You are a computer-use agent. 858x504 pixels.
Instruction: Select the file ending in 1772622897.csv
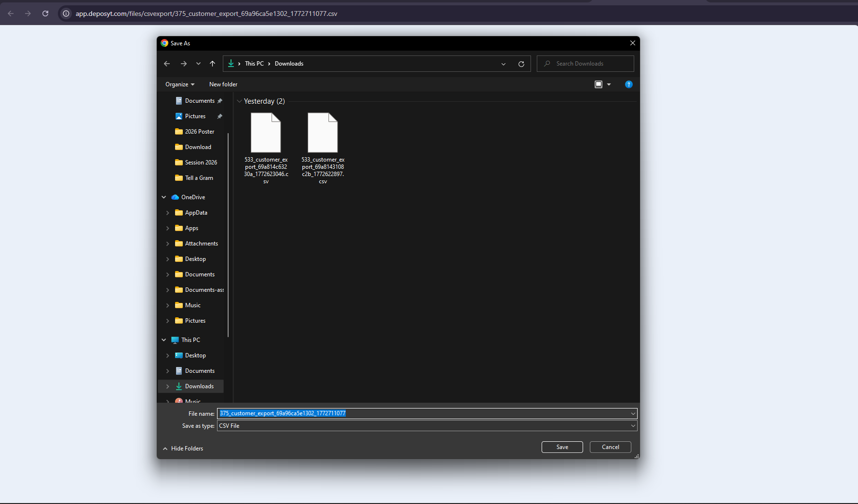point(323,148)
